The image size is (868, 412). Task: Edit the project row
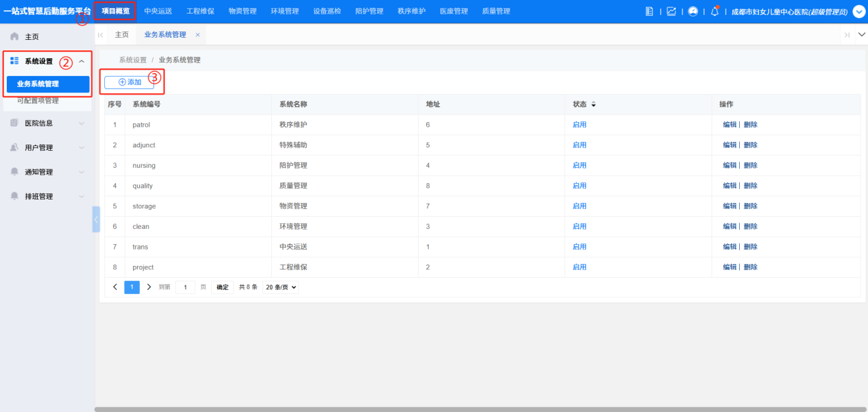click(730, 267)
